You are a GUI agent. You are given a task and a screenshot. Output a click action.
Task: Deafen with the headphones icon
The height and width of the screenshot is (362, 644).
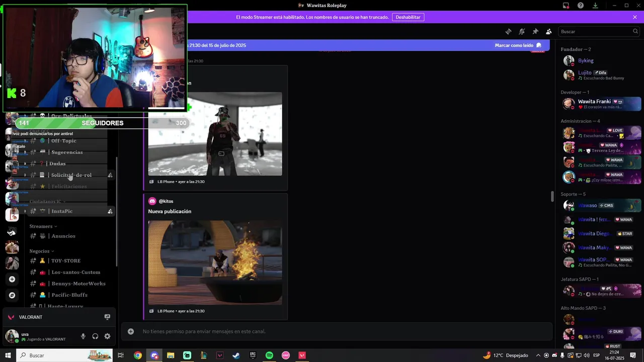[95, 336]
